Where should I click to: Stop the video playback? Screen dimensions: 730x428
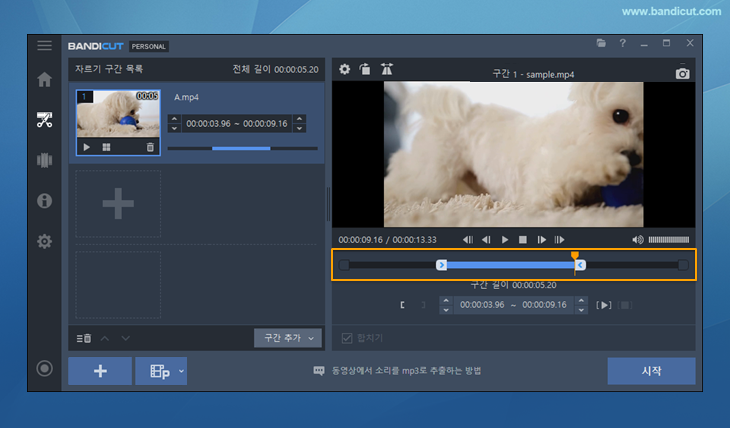click(x=523, y=240)
